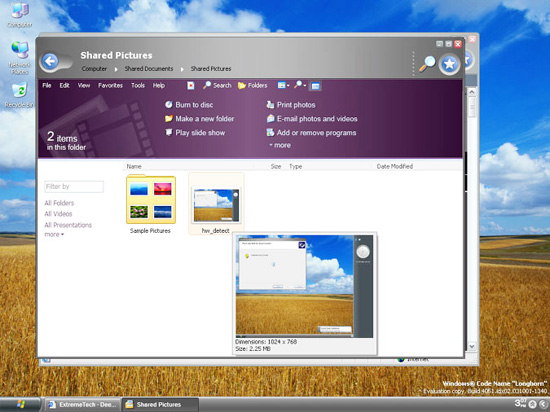Select the Sample Pictures folder
The image size is (550, 412).
(x=150, y=205)
